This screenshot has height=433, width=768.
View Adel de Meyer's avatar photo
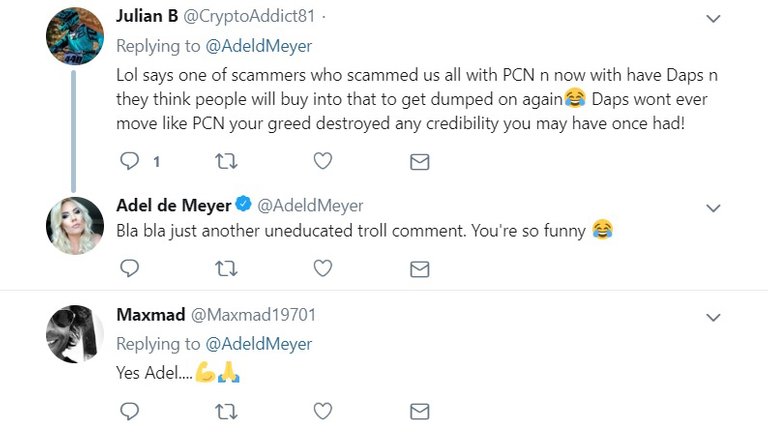76,225
